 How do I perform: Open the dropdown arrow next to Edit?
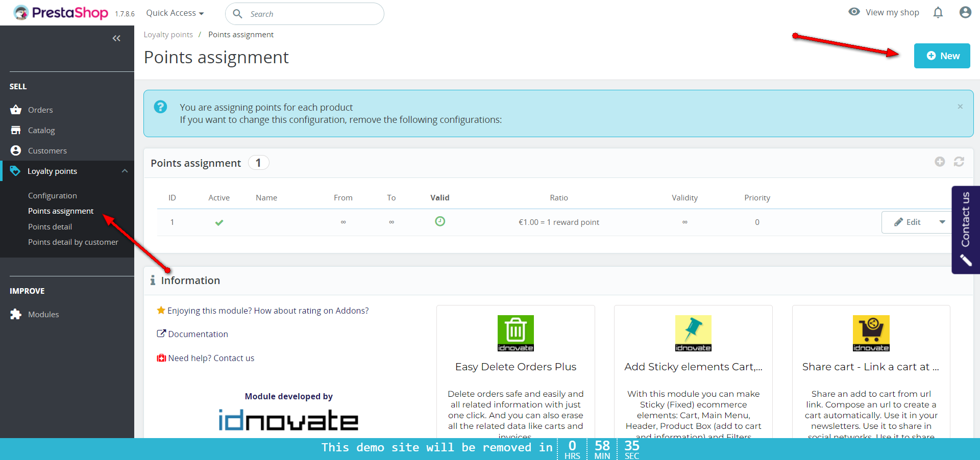942,222
